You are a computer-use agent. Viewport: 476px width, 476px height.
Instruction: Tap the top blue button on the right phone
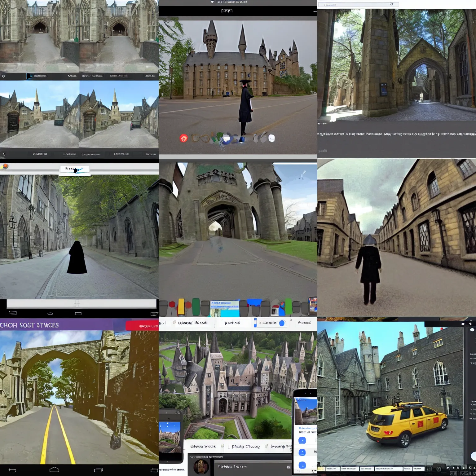[302, 440]
